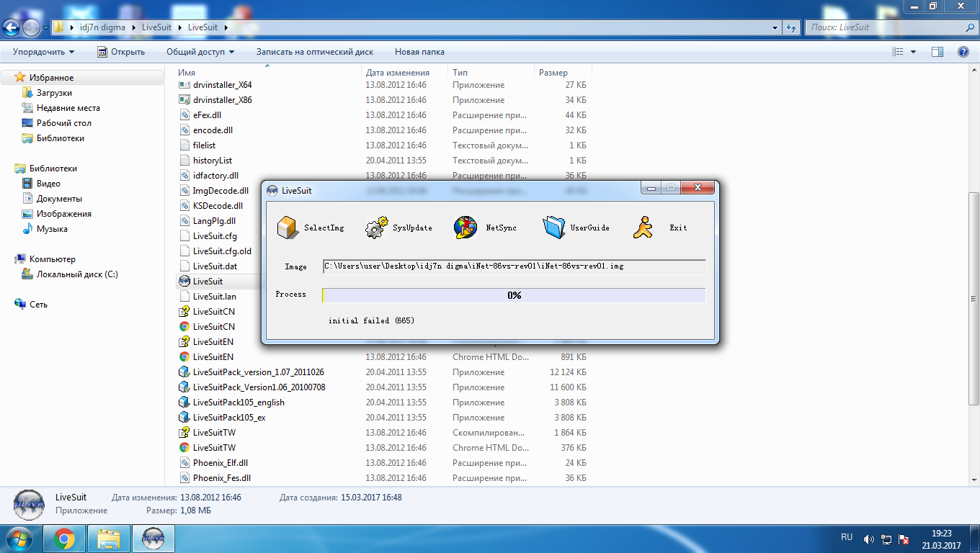Open the UserGuide folder icon
980x553 pixels.
click(554, 228)
